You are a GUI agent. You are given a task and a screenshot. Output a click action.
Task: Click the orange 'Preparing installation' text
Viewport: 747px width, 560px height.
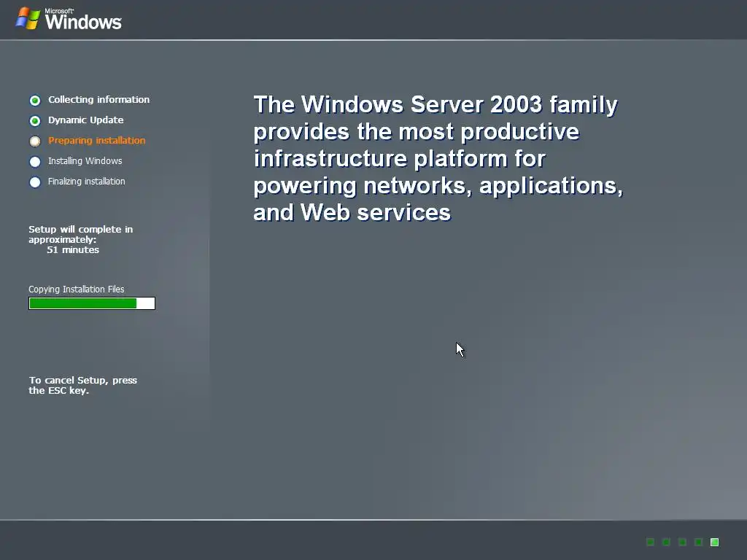pyautogui.click(x=97, y=141)
